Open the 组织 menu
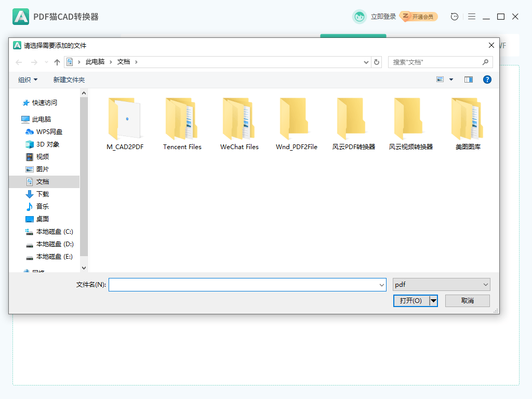Image resolution: width=532 pixels, height=399 pixels. coord(28,79)
